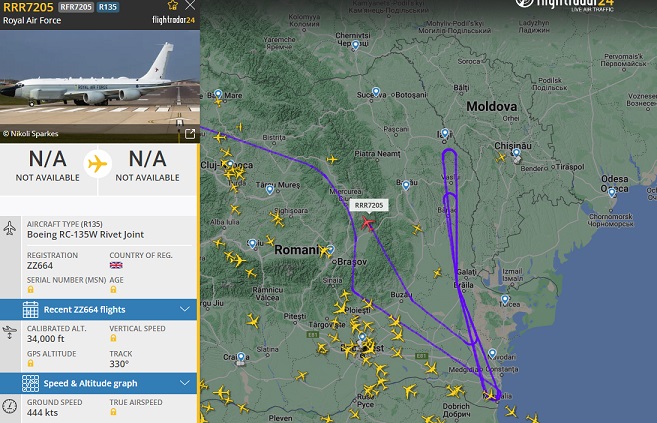The image size is (657, 423).
Task: Click the locked aircraft age padlock icon
Action: [113, 289]
